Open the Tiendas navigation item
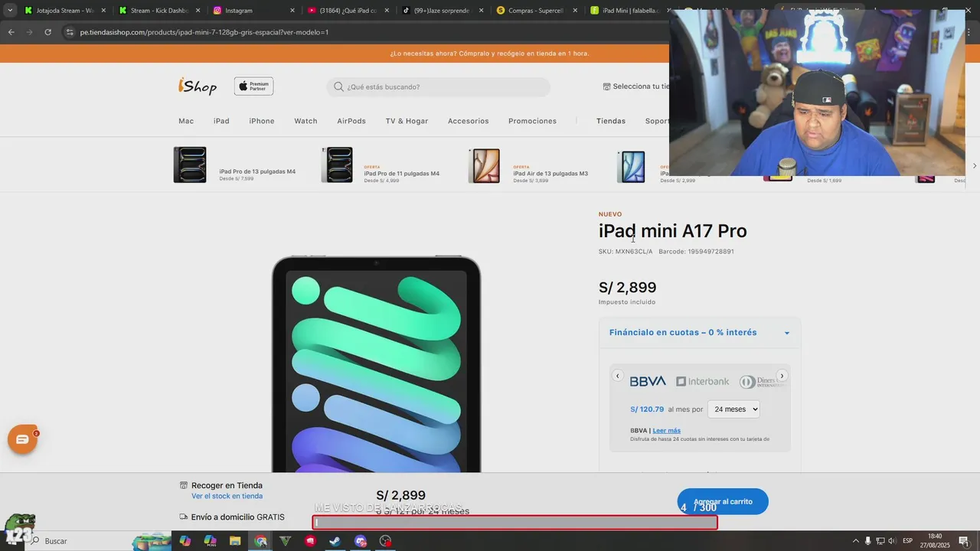Viewport: 980px width, 551px height. 611,121
